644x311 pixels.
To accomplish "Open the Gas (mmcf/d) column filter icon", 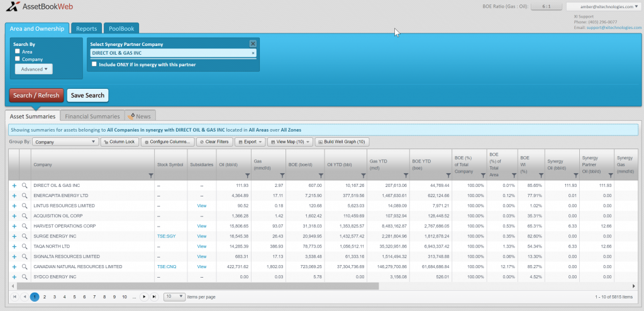I will tap(282, 176).
